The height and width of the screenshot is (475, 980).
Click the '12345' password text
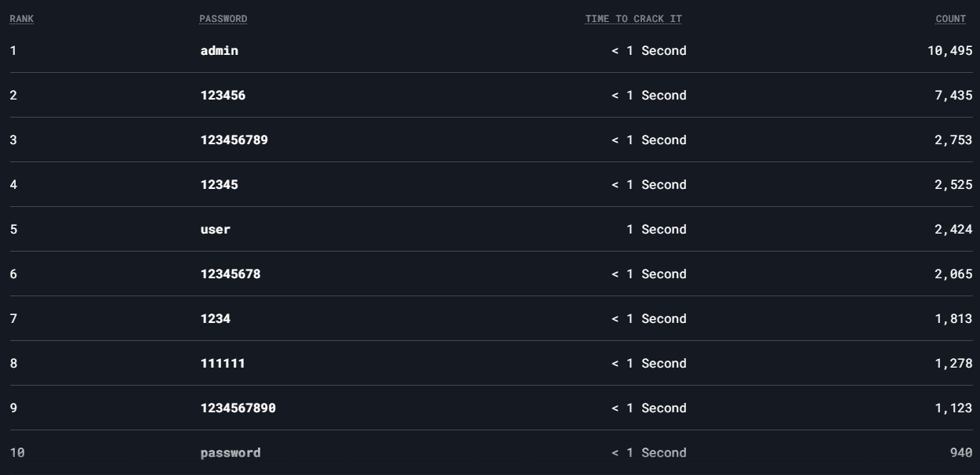pyautogui.click(x=220, y=185)
